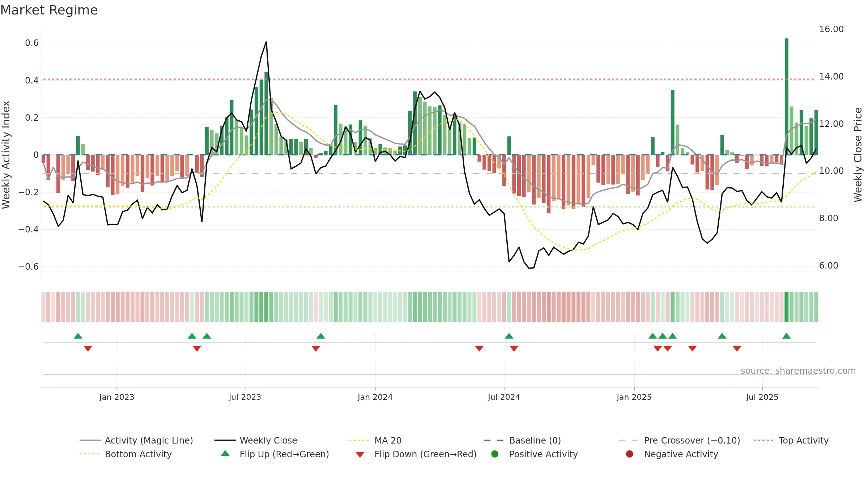The image size is (868, 488).
Task: Select the Flip Up marker between Jul 2023 and Jan 2024
Action: [x=321, y=336]
